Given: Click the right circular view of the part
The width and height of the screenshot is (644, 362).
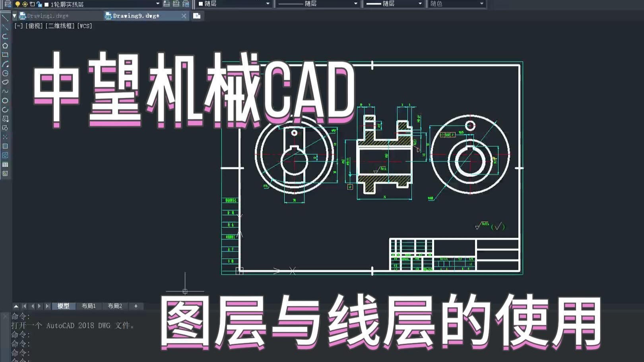Looking at the screenshot, I should pyautogui.click(x=470, y=155).
